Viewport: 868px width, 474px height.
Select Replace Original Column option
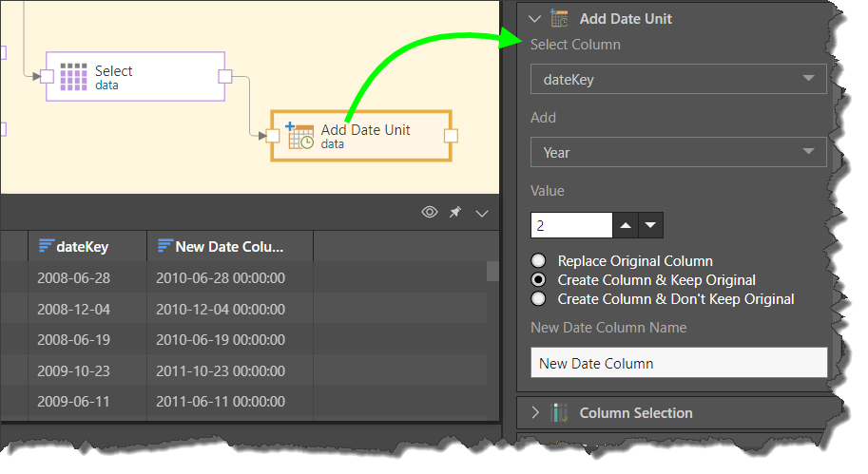tap(539, 261)
